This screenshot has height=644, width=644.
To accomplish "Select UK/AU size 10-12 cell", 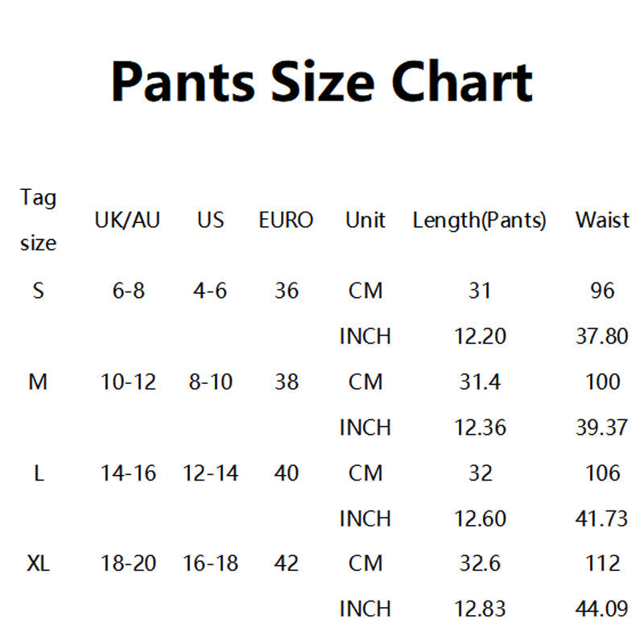I will 128,382.
